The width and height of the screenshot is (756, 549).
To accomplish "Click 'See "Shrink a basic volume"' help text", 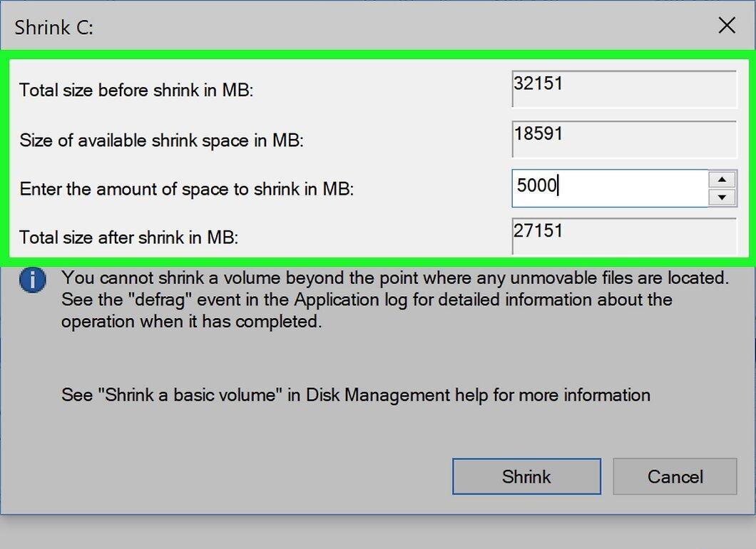I will (356, 395).
